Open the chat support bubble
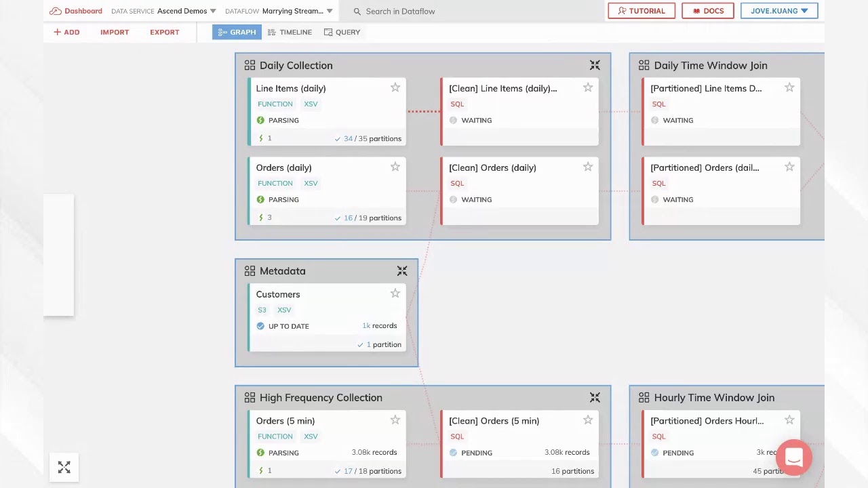Image resolution: width=868 pixels, height=488 pixels. tap(794, 457)
